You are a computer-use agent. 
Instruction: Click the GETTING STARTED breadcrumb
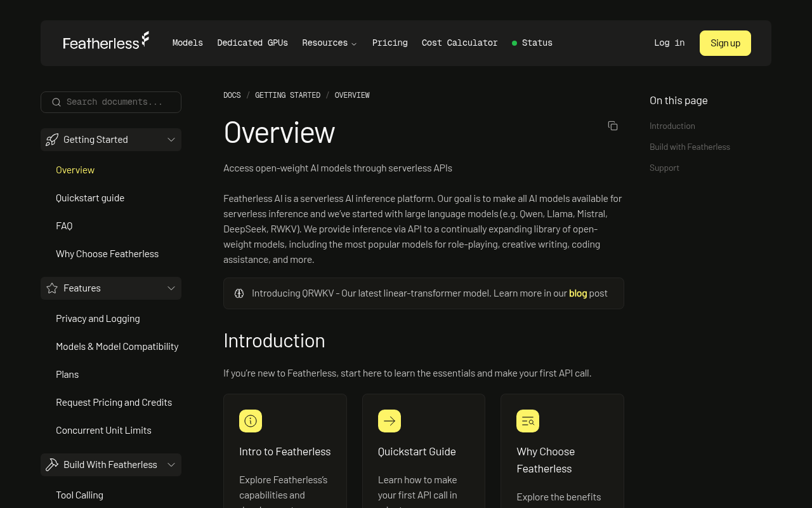pos(287,95)
